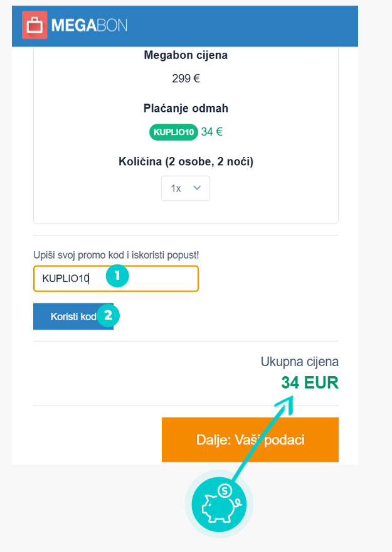392x552 pixels.
Task: Click the 299 € Megabon price
Action: click(186, 78)
